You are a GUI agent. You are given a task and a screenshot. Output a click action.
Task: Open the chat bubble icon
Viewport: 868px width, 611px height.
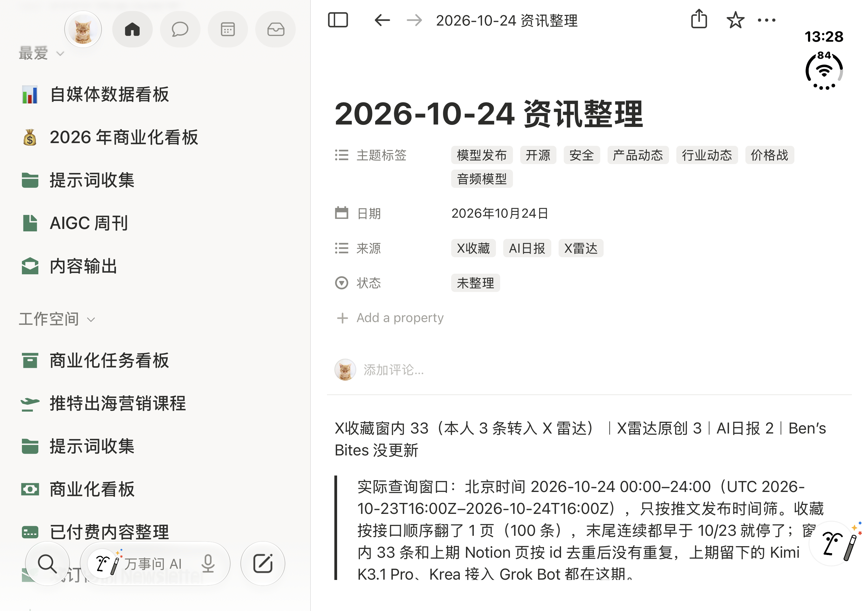click(x=180, y=29)
